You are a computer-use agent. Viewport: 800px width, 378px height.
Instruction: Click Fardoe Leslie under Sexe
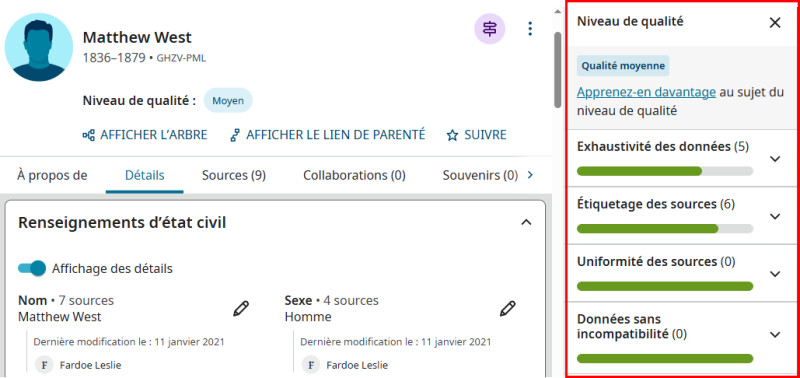click(x=357, y=365)
